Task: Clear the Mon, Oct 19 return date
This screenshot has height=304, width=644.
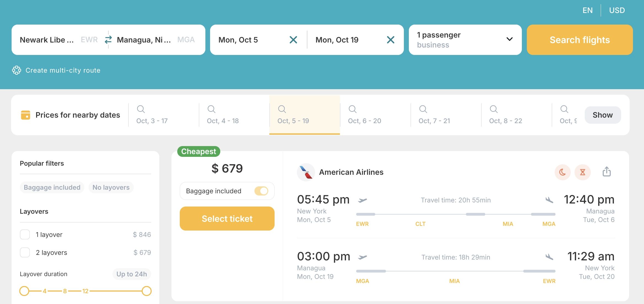Action: [391, 40]
